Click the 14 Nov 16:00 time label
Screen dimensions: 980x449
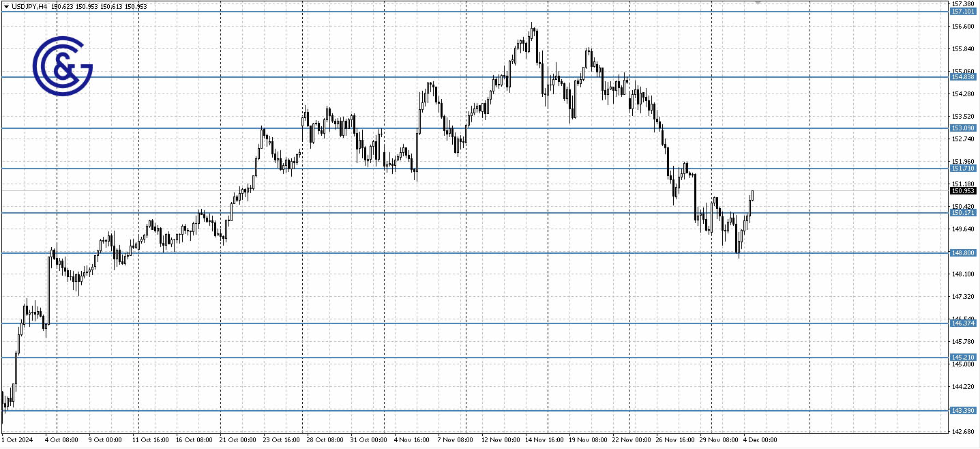tap(544, 440)
